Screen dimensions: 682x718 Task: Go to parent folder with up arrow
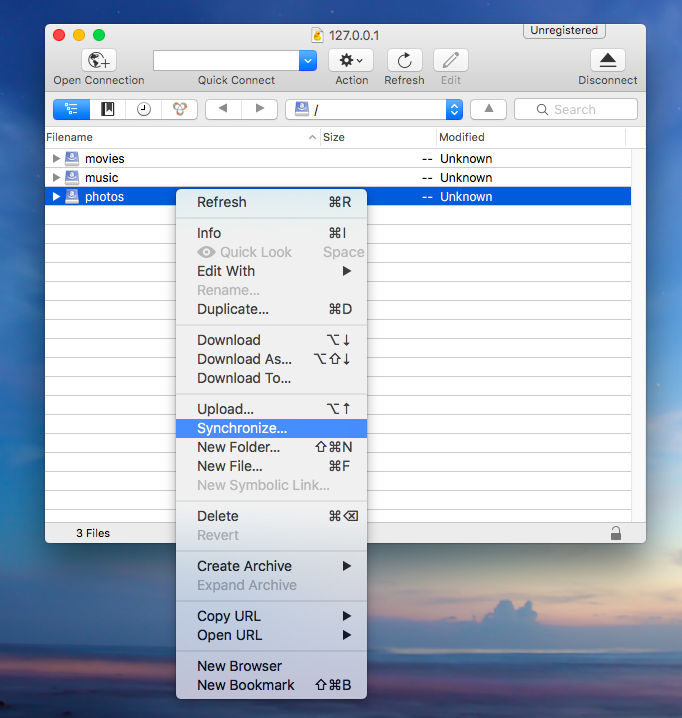(488, 109)
